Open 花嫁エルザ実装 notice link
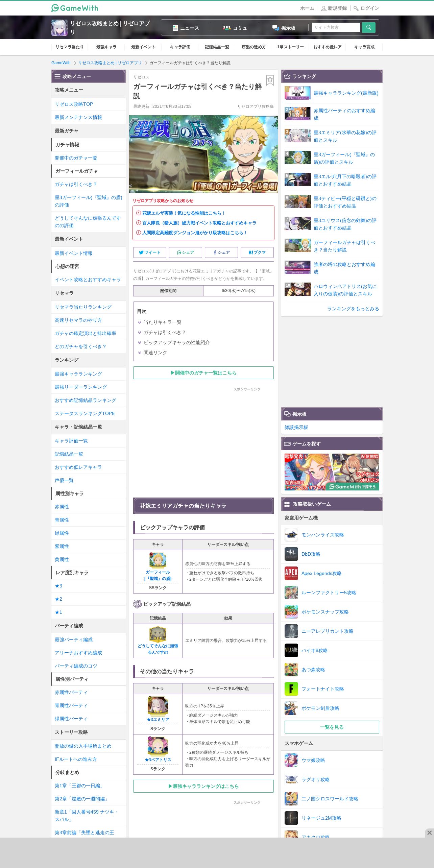Image resolution: width=434 pixels, height=868 pixels. pos(184,213)
